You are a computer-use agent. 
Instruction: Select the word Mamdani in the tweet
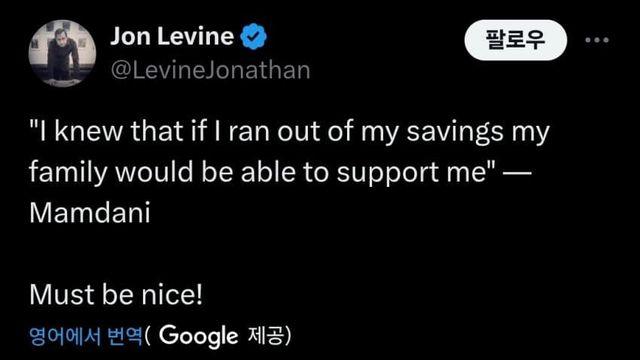[90, 213]
